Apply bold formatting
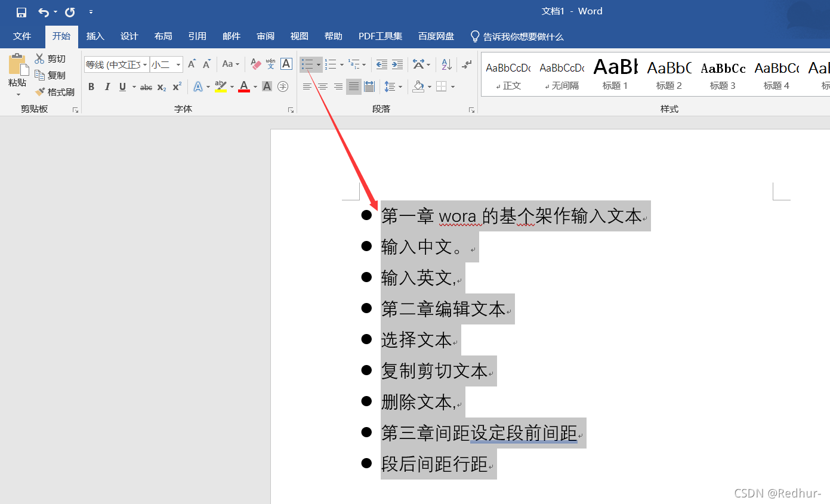This screenshot has height=504, width=830. coord(91,86)
